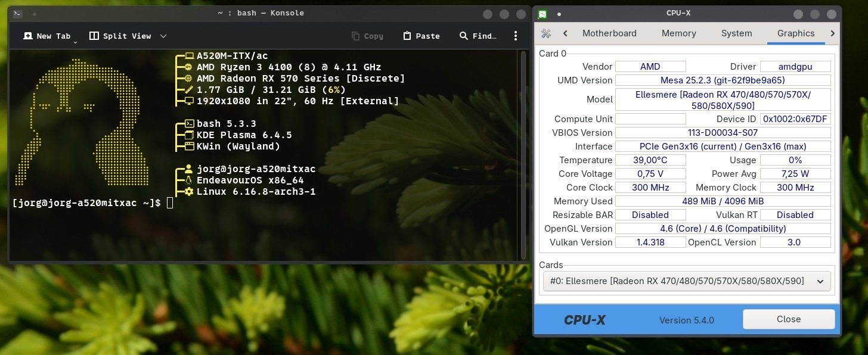Viewport: 868px width, 355px height.
Task: Click the Device ID value 0x1002:0x67DF
Action: [x=795, y=119]
